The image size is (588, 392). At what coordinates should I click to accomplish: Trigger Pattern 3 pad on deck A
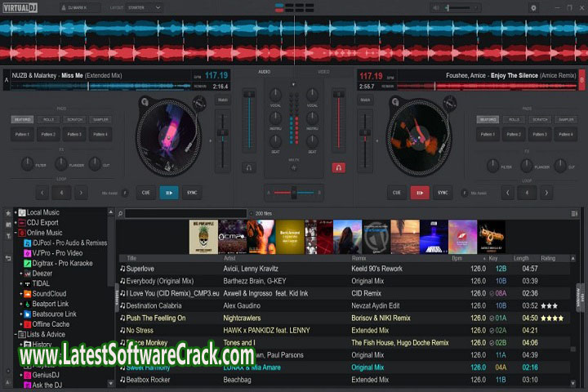click(74, 134)
